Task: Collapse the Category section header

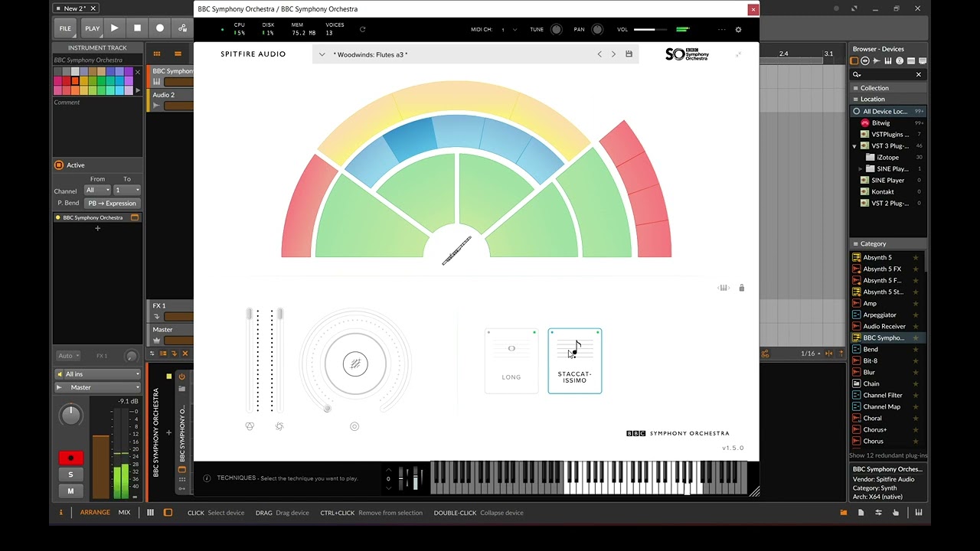Action: [888, 243]
